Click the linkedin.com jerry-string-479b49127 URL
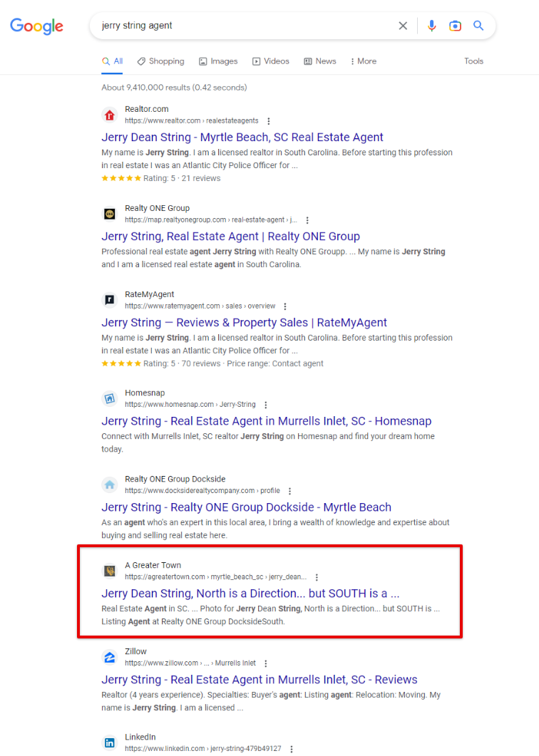 [202, 748]
